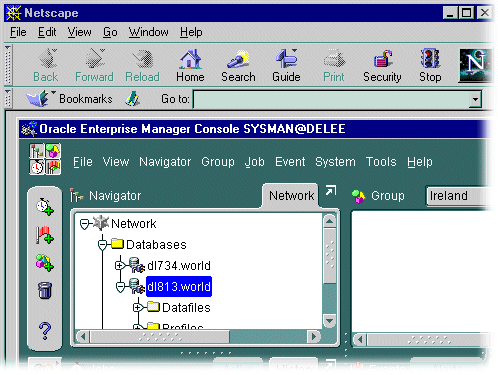
Task: Collapse the Network tree node
Action: coord(84,224)
